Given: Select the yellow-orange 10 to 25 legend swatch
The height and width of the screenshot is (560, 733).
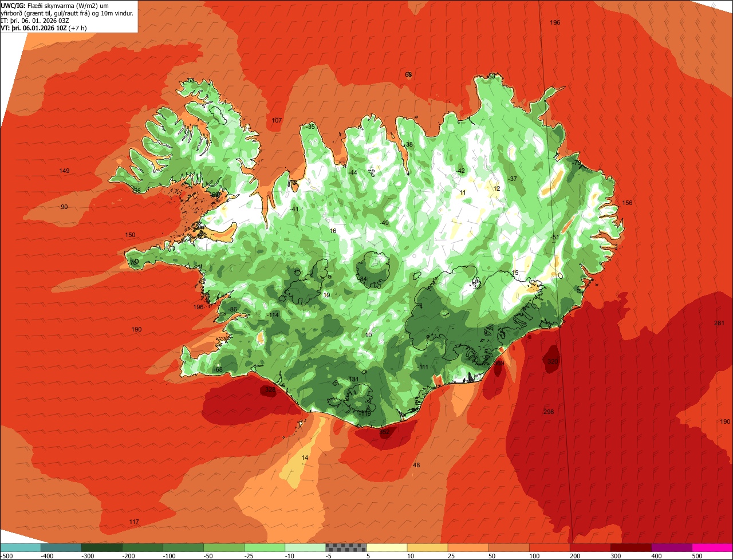Looking at the screenshot, I should [427, 547].
